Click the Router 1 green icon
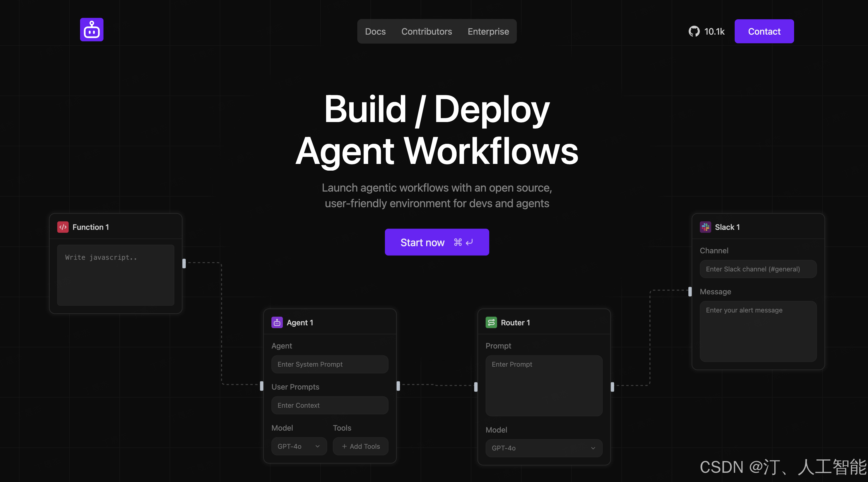 [x=491, y=323]
